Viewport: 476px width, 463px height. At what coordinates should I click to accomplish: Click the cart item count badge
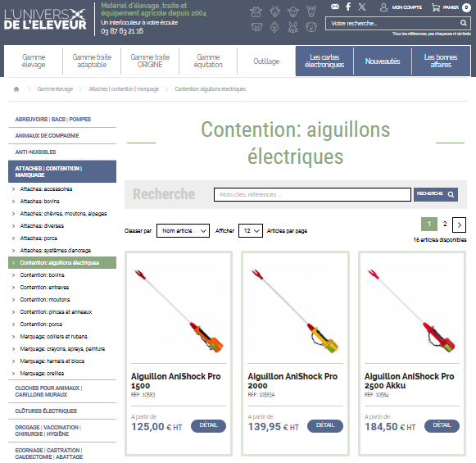click(x=466, y=7)
